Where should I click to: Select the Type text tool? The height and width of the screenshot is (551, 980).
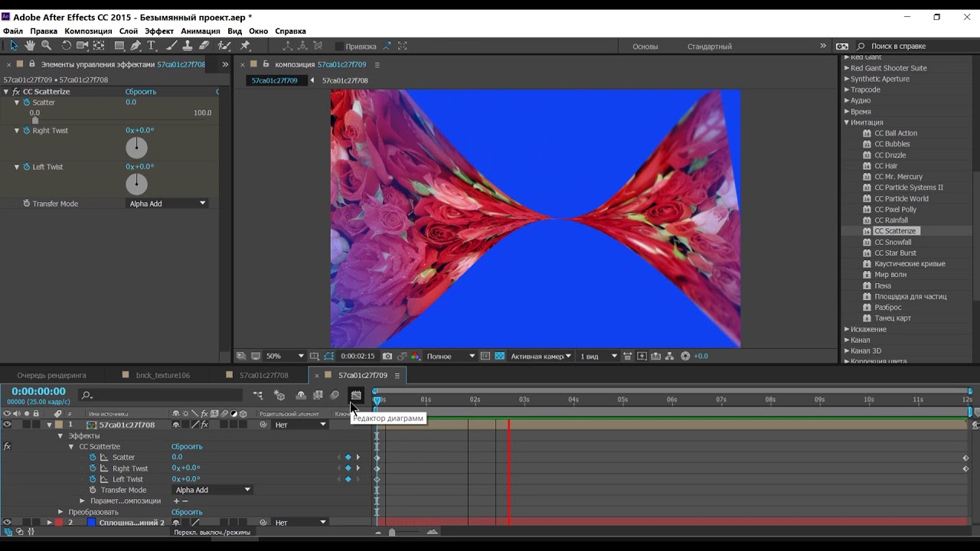click(x=152, y=46)
